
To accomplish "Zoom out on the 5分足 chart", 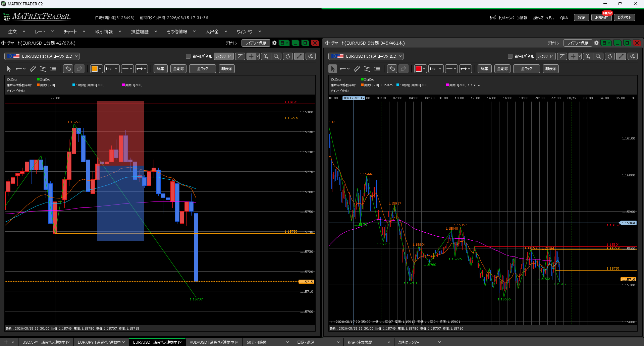I will click(598, 56).
